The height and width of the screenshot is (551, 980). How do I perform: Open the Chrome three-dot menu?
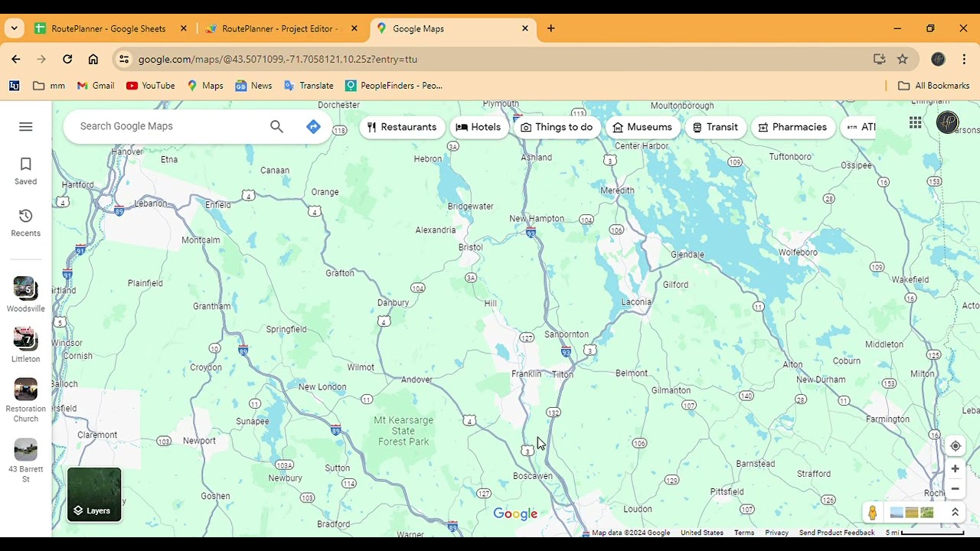[962, 59]
